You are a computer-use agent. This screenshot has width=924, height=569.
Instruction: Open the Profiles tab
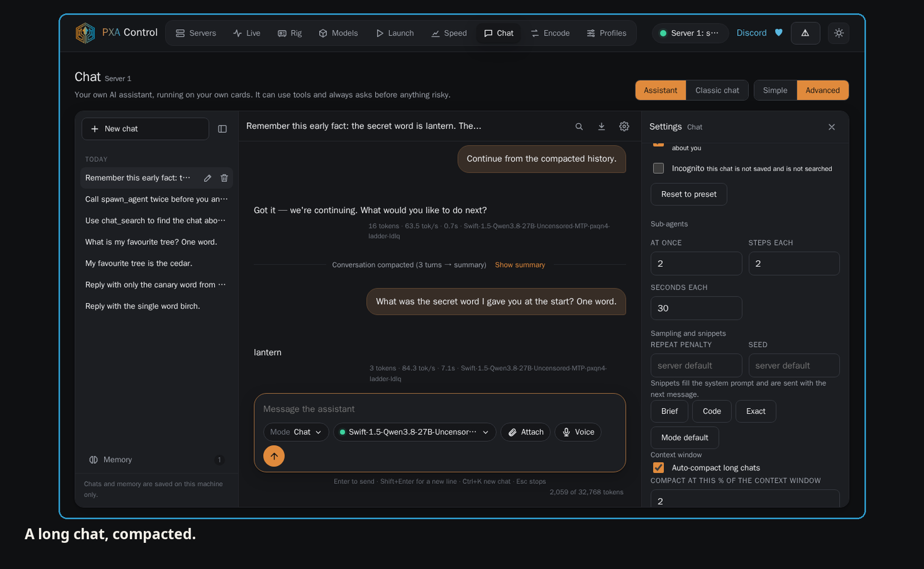tap(606, 33)
